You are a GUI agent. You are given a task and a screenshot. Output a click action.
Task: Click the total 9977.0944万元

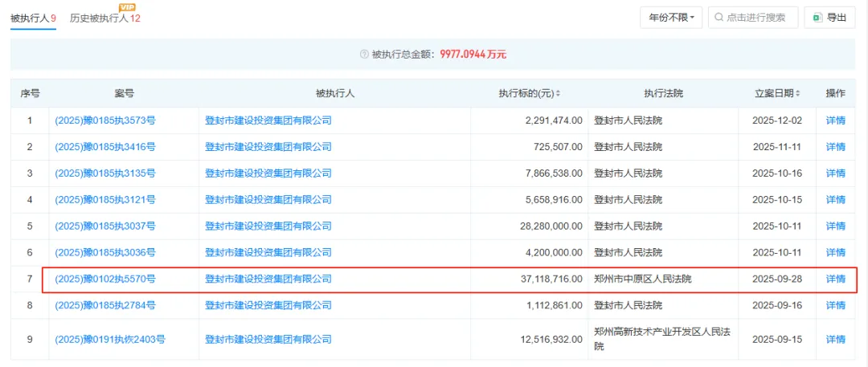473,55
